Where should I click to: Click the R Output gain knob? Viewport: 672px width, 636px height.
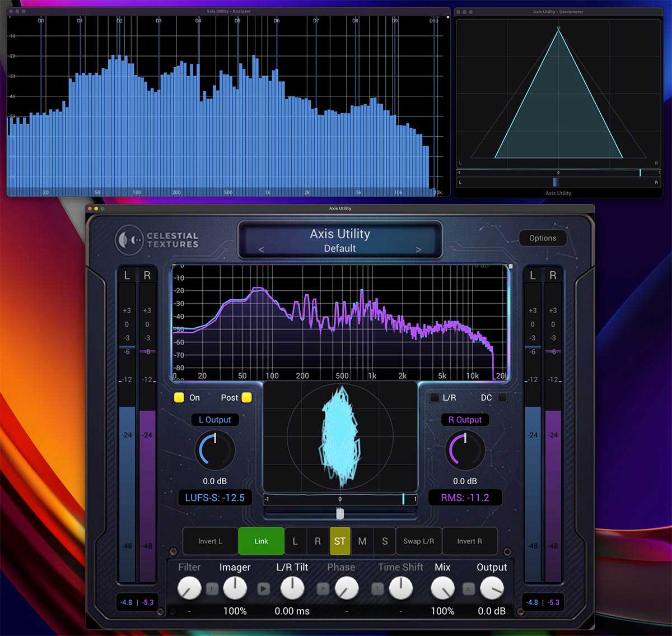coord(465,451)
